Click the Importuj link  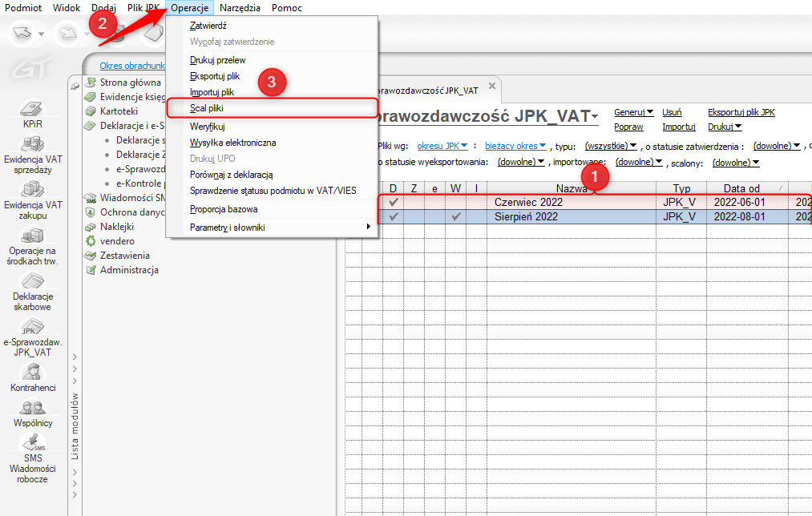pyautogui.click(x=678, y=127)
